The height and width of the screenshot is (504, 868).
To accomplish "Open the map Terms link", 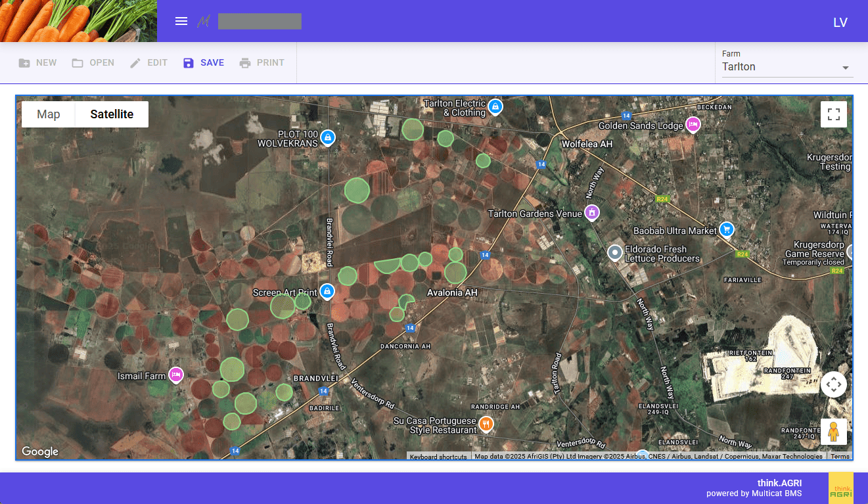I will click(840, 457).
